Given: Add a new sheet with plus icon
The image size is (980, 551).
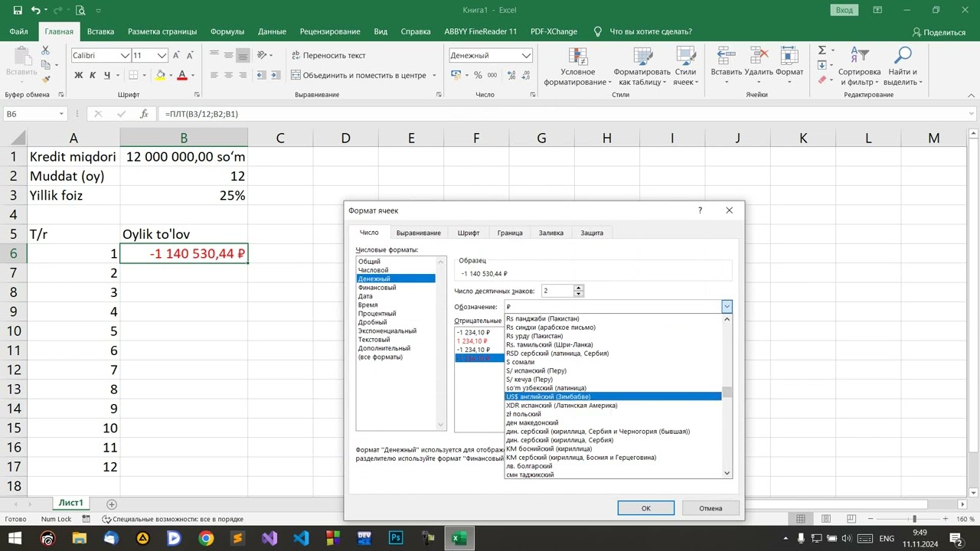Looking at the screenshot, I should pyautogui.click(x=112, y=504).
